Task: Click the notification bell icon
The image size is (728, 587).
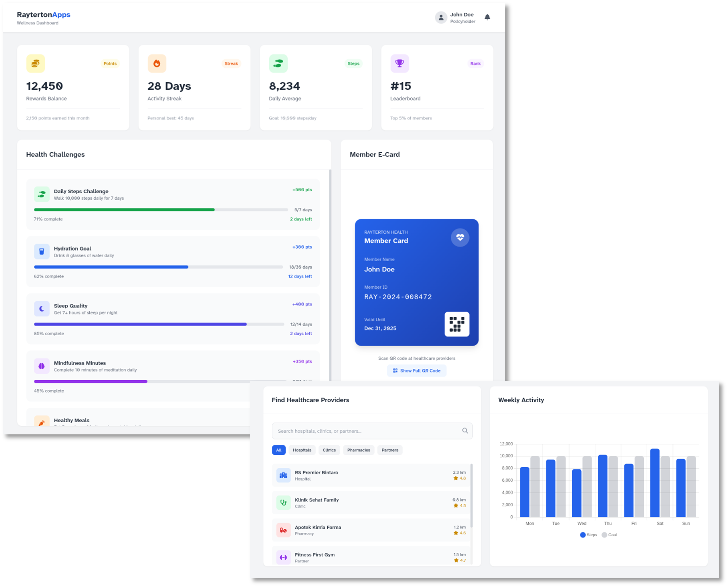Action: [487, 17]
